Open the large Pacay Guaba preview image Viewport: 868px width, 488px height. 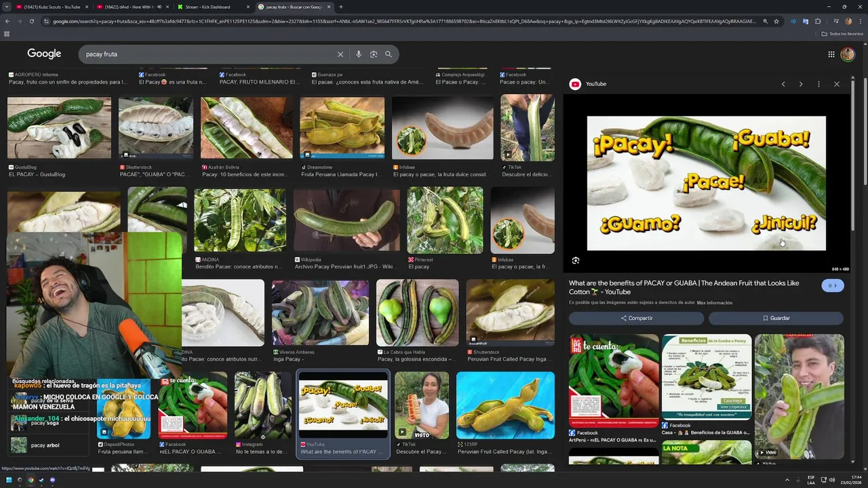tap(707, 183)
